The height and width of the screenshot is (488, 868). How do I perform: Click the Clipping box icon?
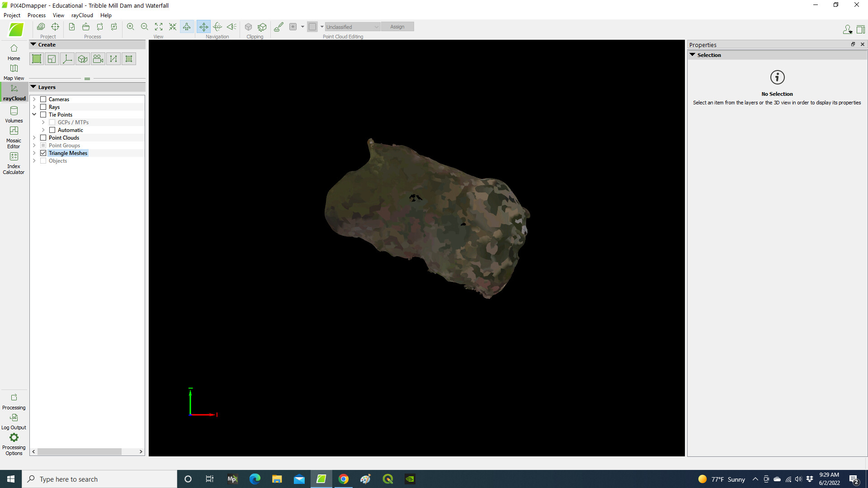tap(248, 27)
